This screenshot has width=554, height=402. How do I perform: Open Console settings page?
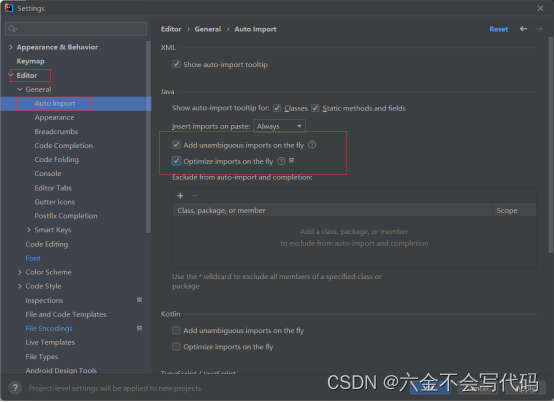click(x=48, y=174)
